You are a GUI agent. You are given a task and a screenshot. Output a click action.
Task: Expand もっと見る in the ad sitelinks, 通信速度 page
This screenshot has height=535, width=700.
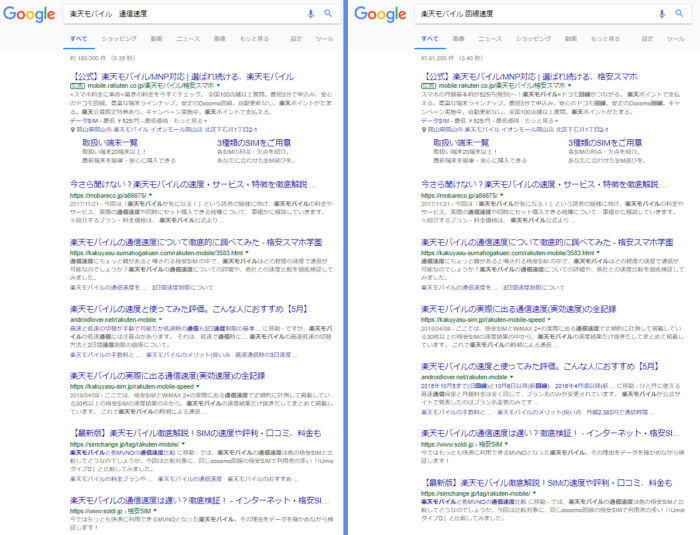click(190, 121)
